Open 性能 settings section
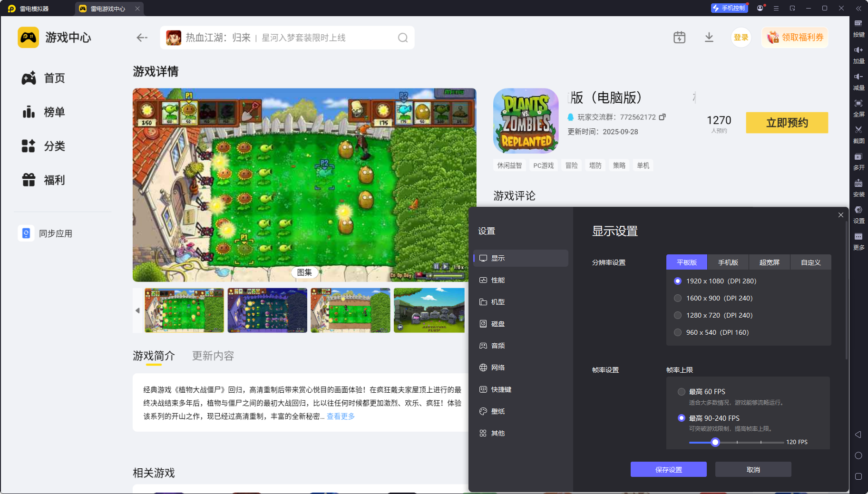The height and width of the screenshot is (494, 868). point(521,280)
